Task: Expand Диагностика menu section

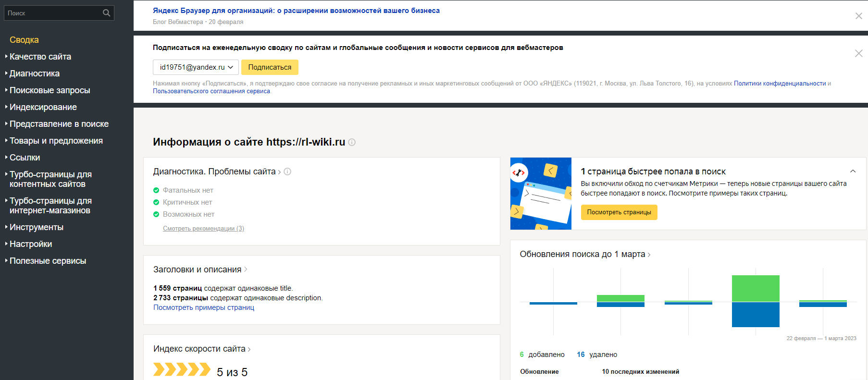Action: (35, 74)
